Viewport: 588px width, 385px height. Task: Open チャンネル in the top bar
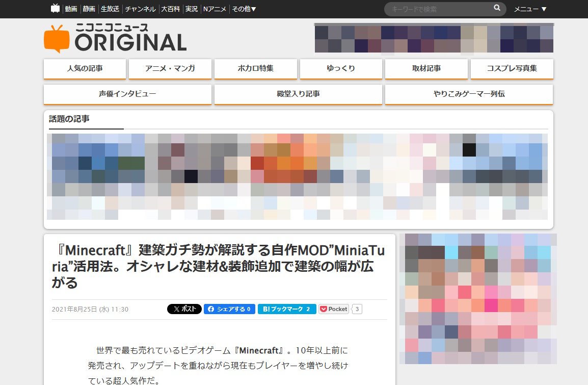pos(140,9)
